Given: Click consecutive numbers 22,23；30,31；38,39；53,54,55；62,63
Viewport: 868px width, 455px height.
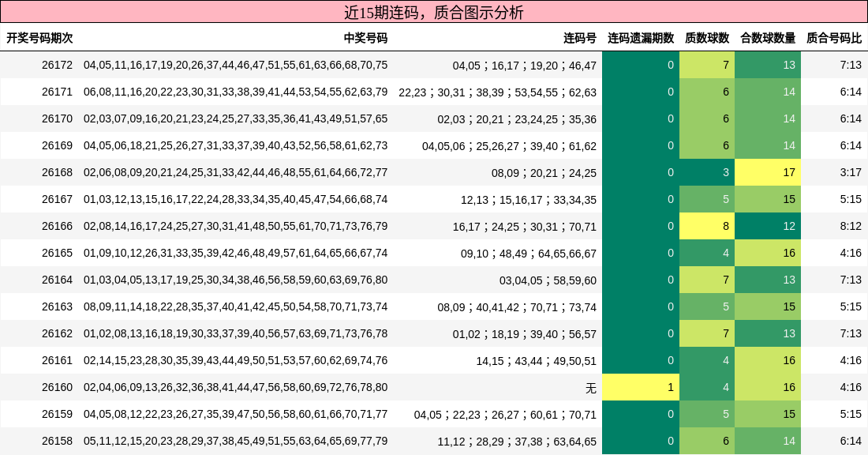Looking at the screenshot, I should (497, 92).
